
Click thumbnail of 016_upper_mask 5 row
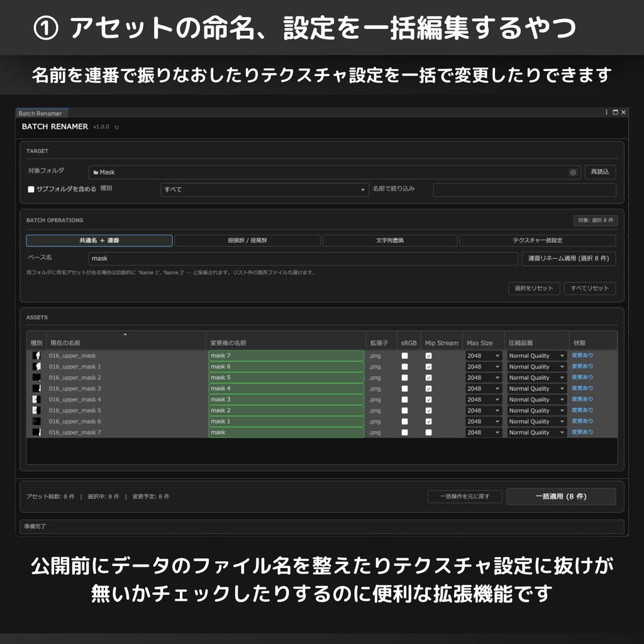coord(36,410)
